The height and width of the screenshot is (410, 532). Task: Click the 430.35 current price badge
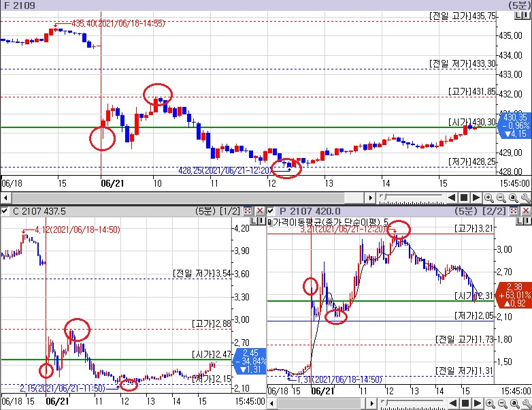(515, 125)
